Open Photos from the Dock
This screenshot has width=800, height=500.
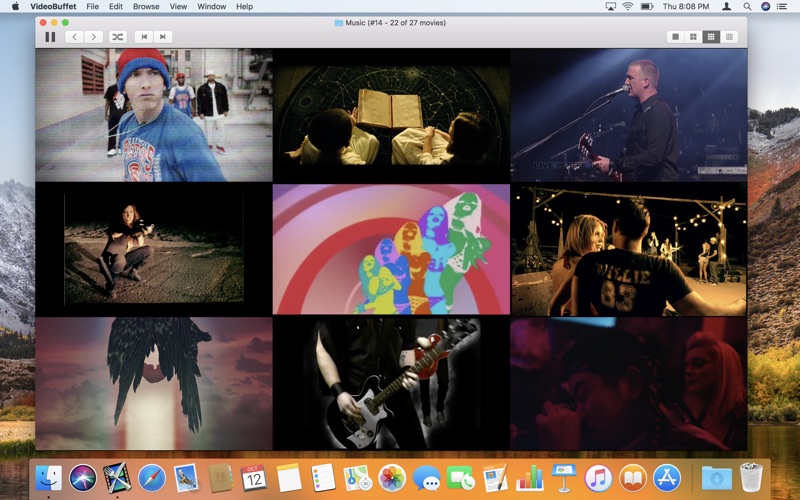pyautogui.click(x=392, y=478)
